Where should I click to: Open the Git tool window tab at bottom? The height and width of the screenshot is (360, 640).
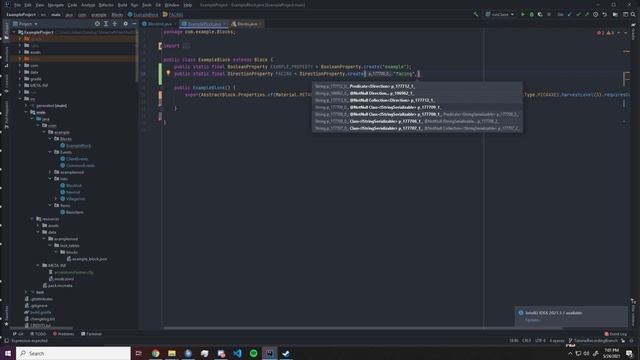click(x=18, y=334)
